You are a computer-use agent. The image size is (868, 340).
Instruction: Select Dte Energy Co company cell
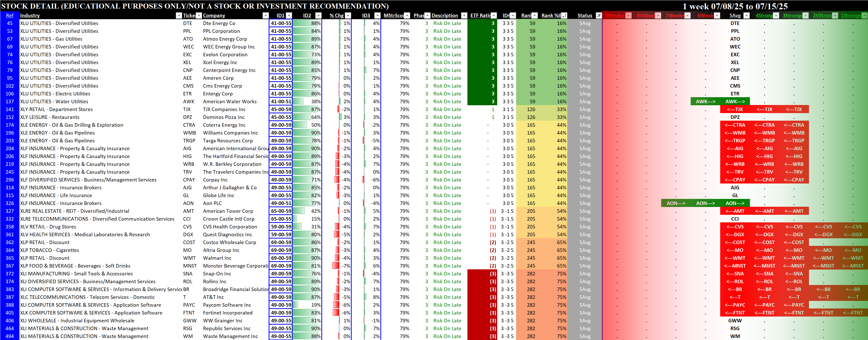pyautogui.click(x=219, y=23)
